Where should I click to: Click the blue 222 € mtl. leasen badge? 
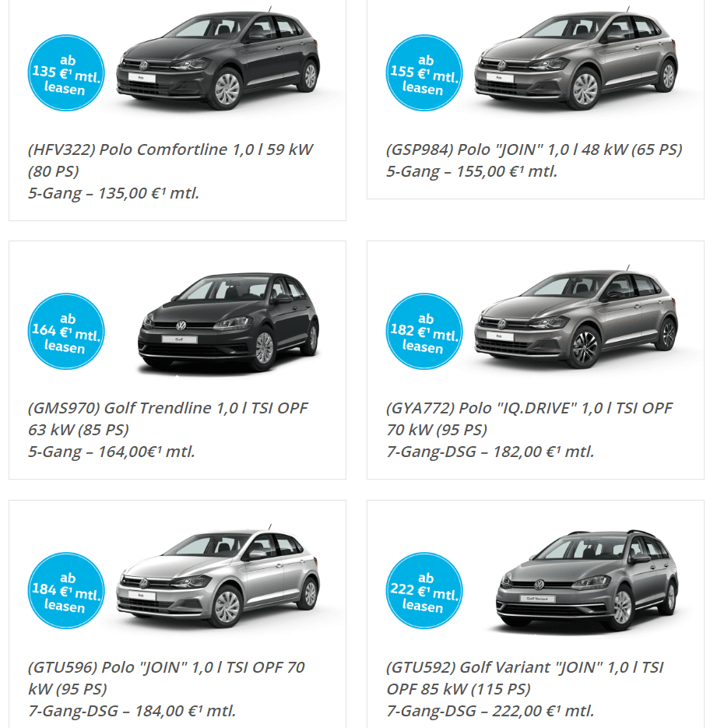424,590
